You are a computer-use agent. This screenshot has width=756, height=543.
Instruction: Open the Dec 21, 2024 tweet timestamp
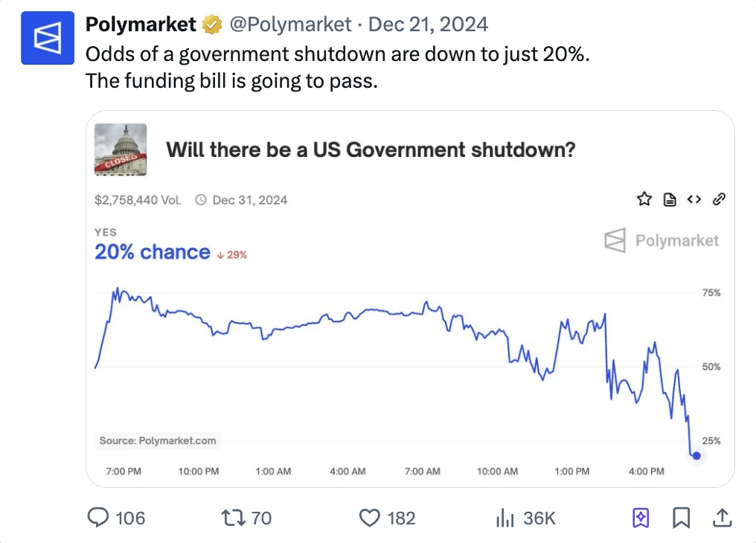[x=429, y=25]
